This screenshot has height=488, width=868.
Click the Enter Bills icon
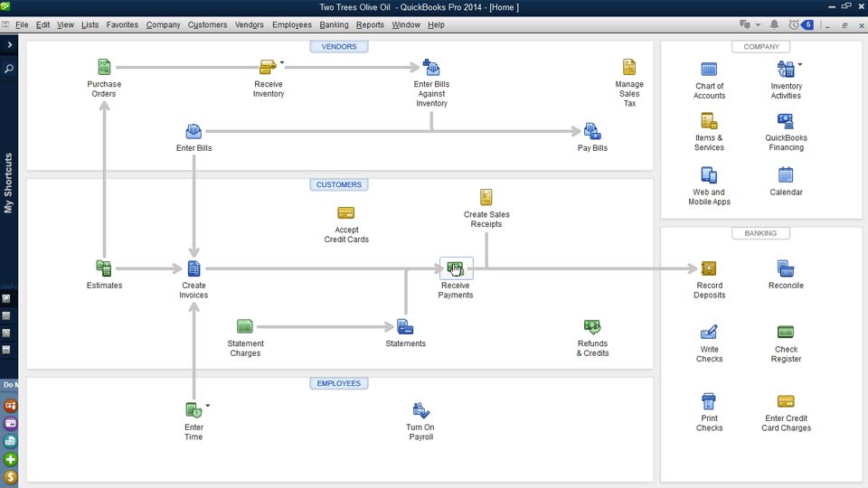pos(193,132)
